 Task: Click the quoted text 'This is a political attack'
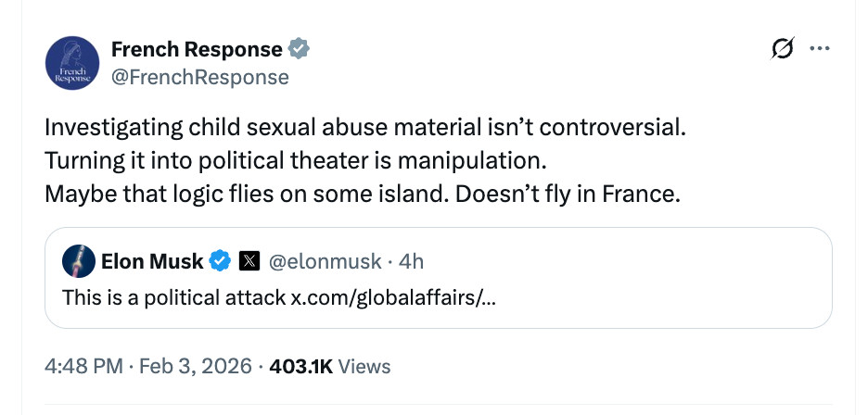point(175,298)
